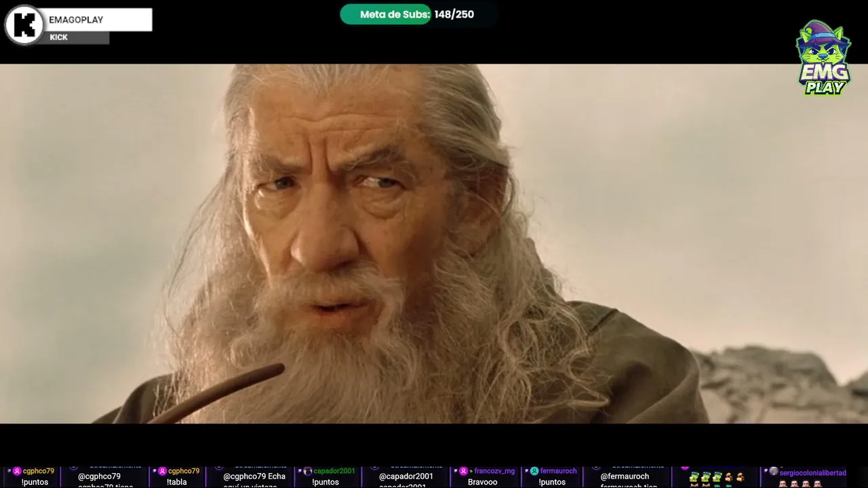
Task: Click the "@capador2001" bot reply
Action: [406, 476]
